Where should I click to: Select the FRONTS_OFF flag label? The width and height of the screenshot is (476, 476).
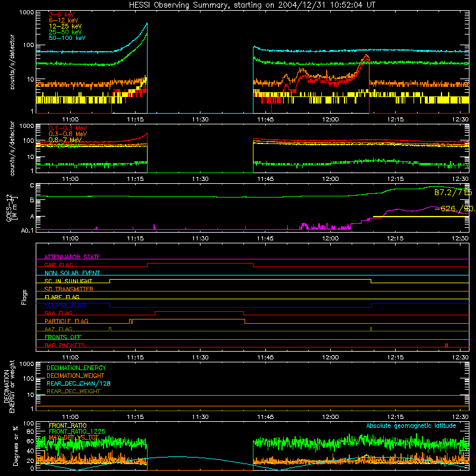[x=63, y=337]
